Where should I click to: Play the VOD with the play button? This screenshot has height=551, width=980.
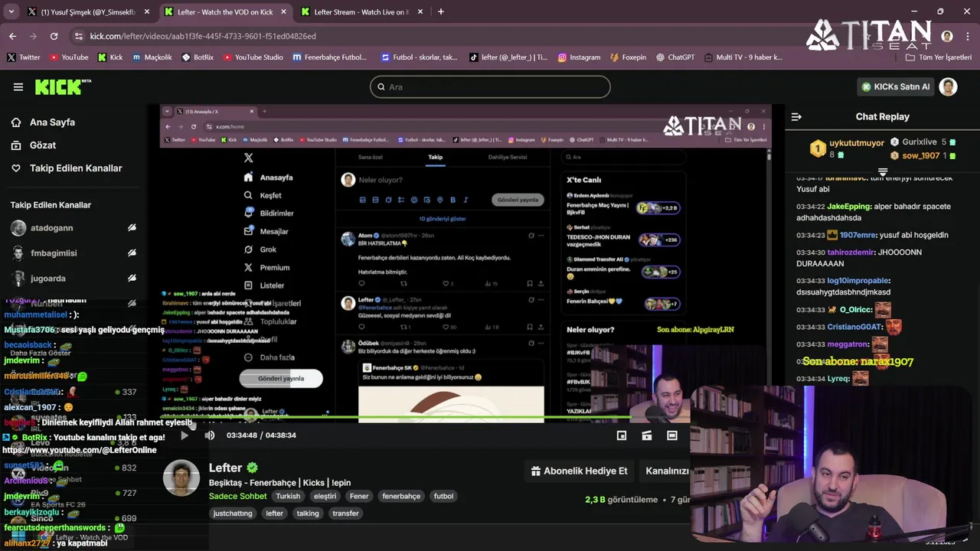coord(184,435)
